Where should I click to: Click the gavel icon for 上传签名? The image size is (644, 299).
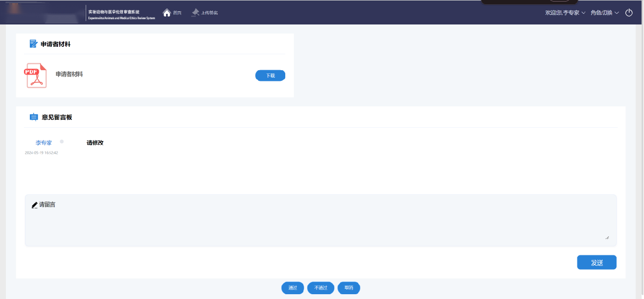pos(195,12)
